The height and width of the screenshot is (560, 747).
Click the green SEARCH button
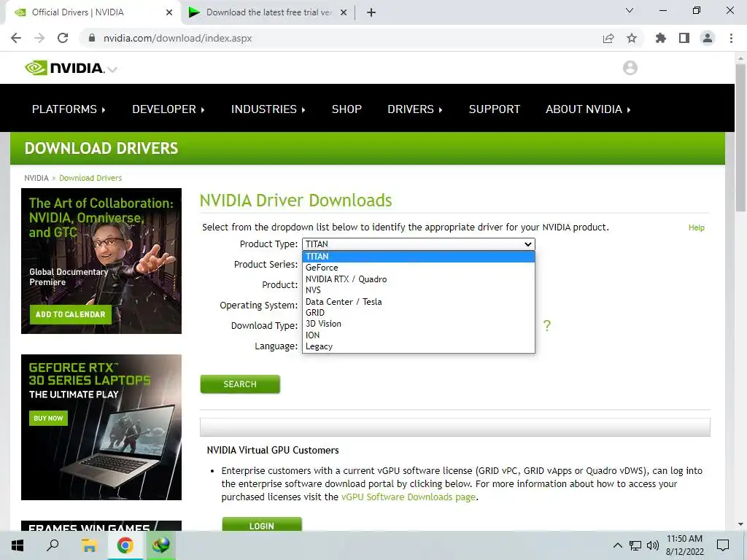[240, 384]
